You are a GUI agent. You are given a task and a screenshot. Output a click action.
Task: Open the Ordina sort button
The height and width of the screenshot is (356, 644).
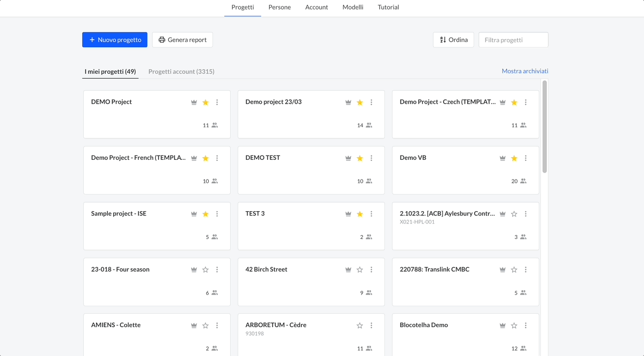tap(453, 40)
